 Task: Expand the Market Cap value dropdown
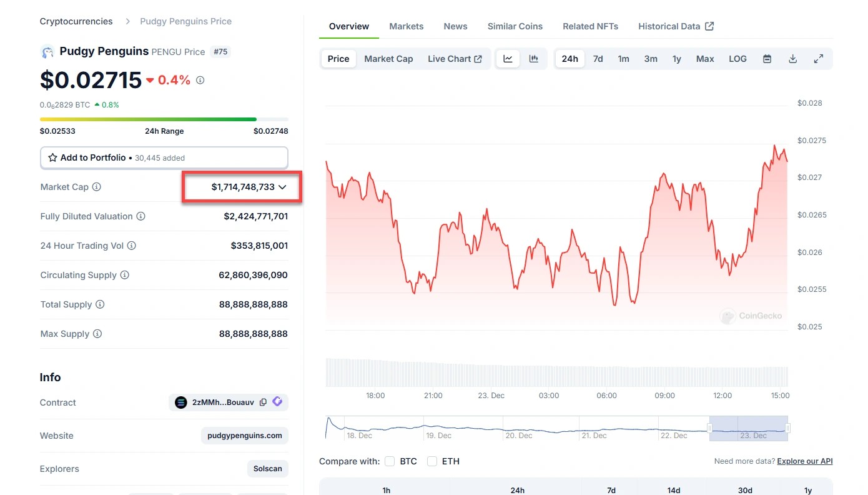[x=282, y=187]
